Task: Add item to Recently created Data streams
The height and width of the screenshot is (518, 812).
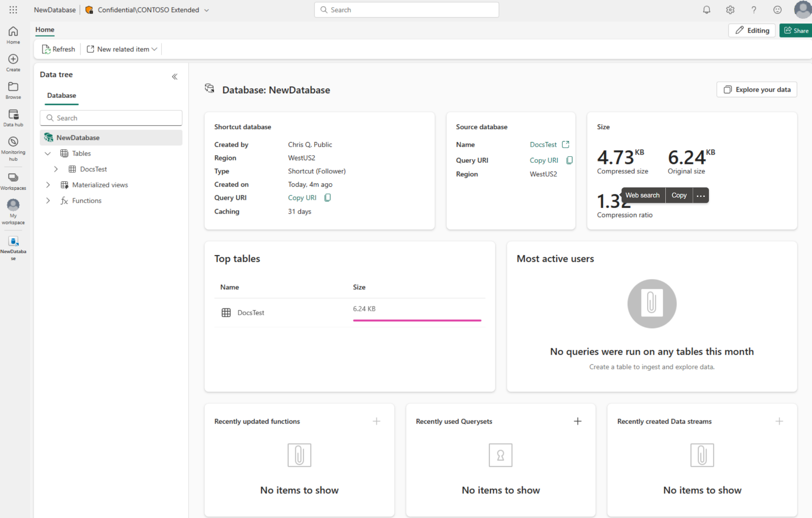Action: pos(780,421)
